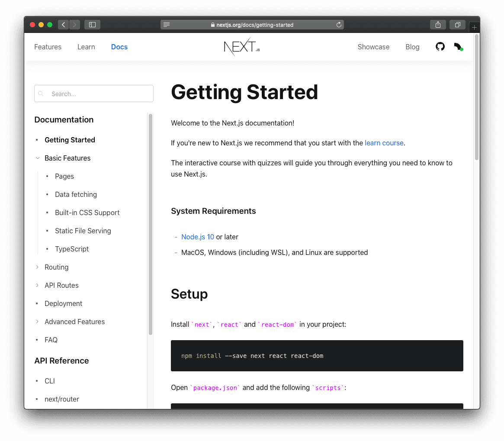The height and width of the screenshot is (441, 504).
Task: Click the package.json inline code
Action: point(215,388)
